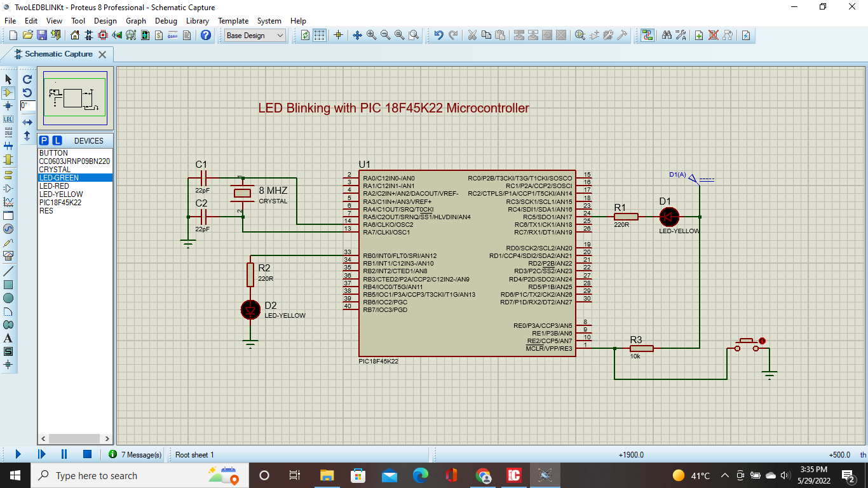Select PIC18F45K22 in the devices list

(75, 203)
